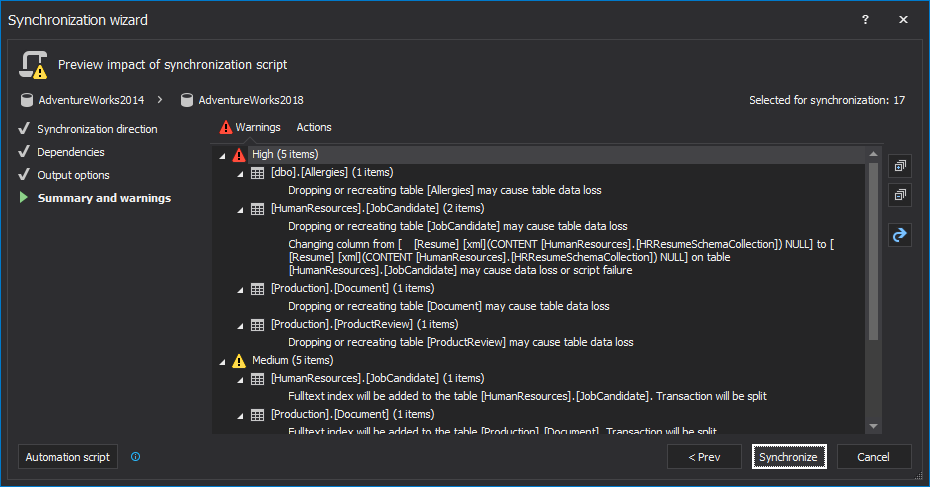The width and height of the screenshot is (930, 487).
Task: Click the info icon beside Automation script
Action: pos(136,457)
